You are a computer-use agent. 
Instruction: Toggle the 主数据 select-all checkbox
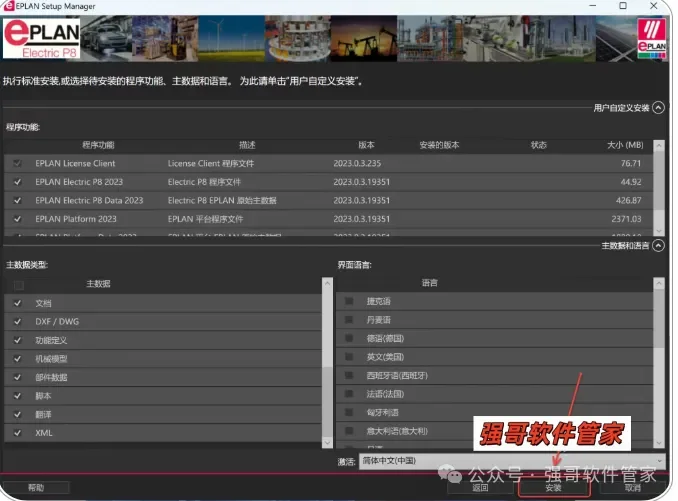[x=19, y=285]
